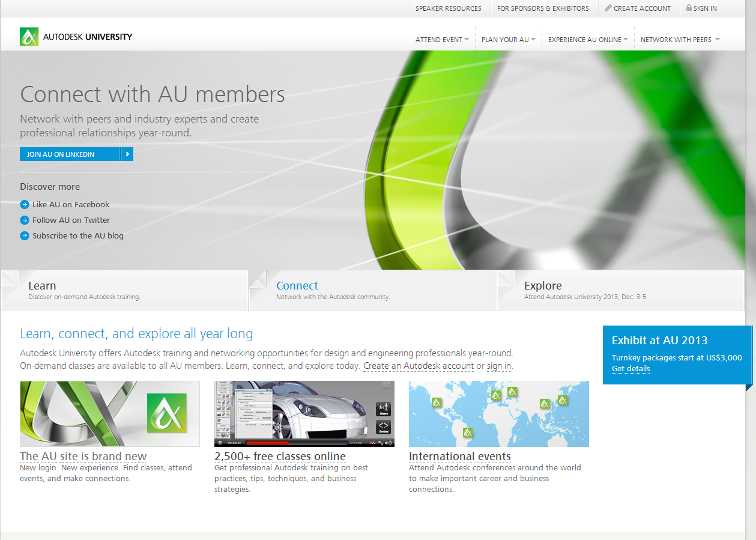The width and height of the screenshot is (756, 540).
Task: Click the Discover more heading
Action: pyautogui.click(x=50, y=187)
